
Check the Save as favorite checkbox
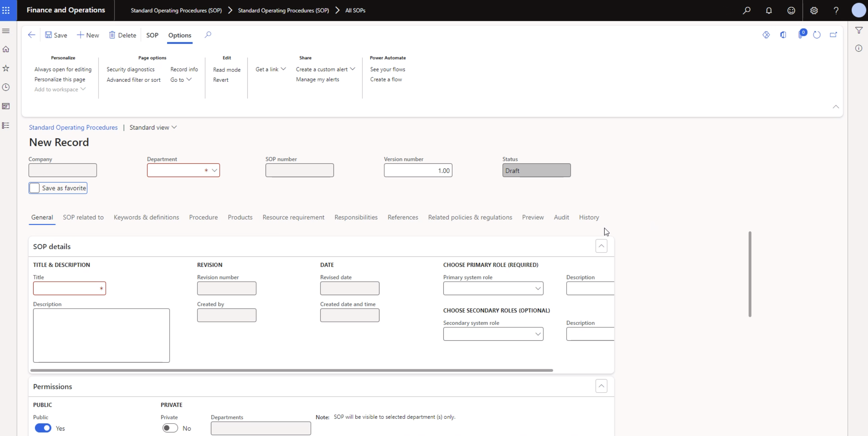pyautogui.click(x=34, y=188)
